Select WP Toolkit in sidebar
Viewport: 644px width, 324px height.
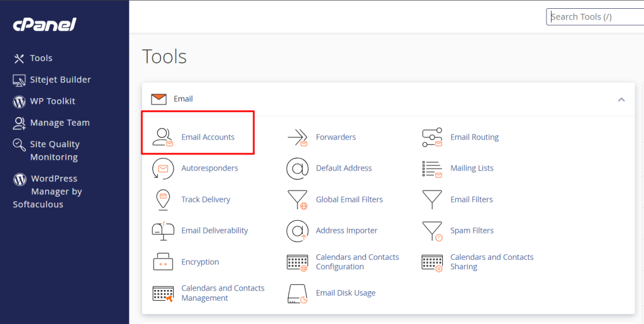tap(52, 101)
